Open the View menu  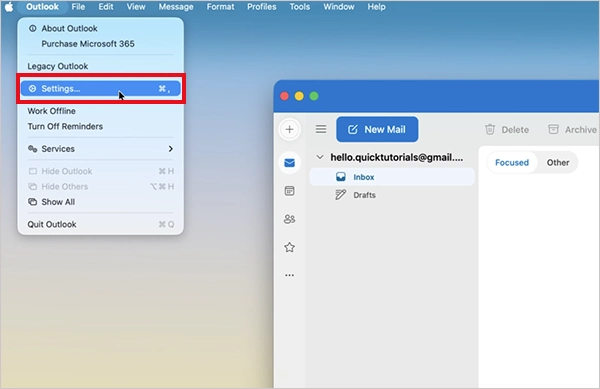(x=136, y=7)
